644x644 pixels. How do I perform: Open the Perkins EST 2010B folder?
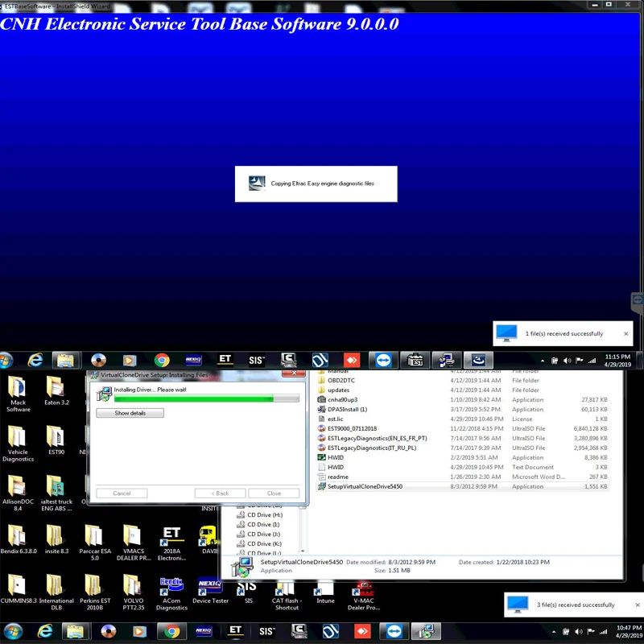click(93, 584)
